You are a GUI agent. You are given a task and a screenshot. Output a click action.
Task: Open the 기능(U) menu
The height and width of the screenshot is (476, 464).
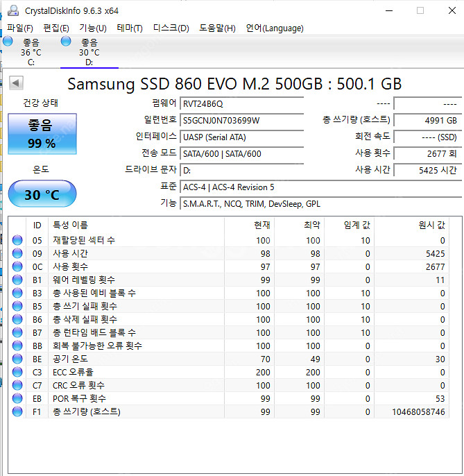point(93,28)
